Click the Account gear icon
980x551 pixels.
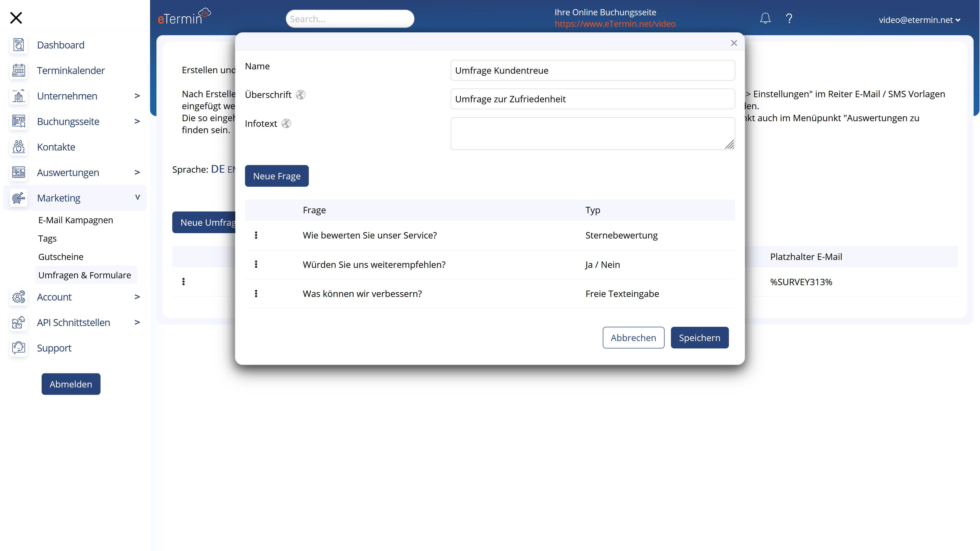(18, 297)
